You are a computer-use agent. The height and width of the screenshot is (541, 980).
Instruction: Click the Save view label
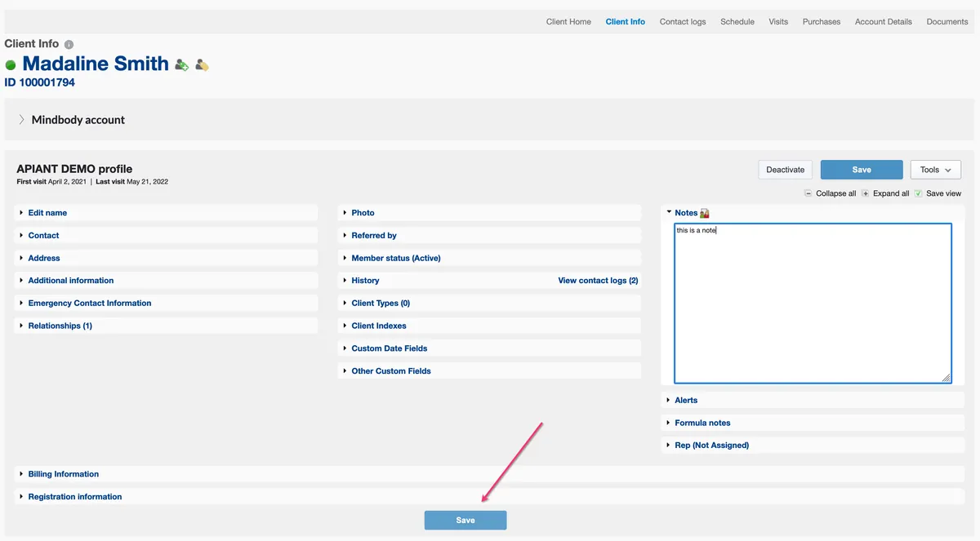[x=943, y=193]
